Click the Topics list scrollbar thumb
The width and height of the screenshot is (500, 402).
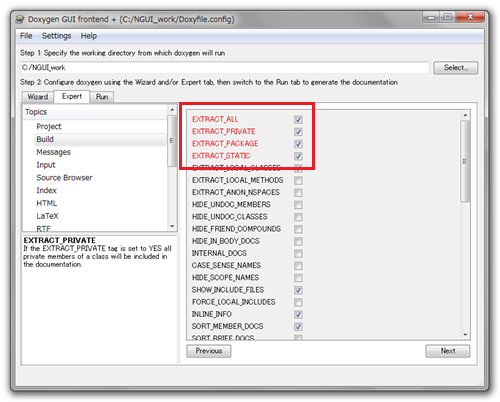172,141
